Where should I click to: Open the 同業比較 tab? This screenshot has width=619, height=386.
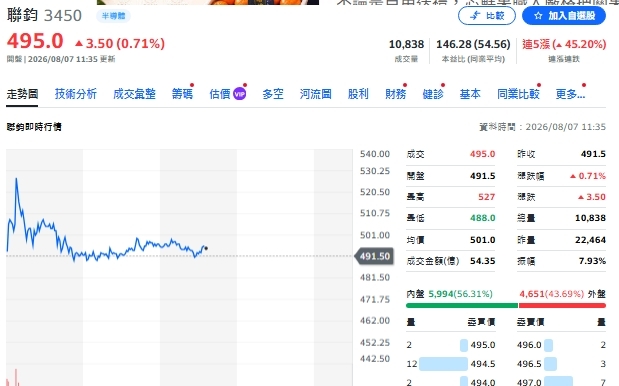click(x=518, y=94)
